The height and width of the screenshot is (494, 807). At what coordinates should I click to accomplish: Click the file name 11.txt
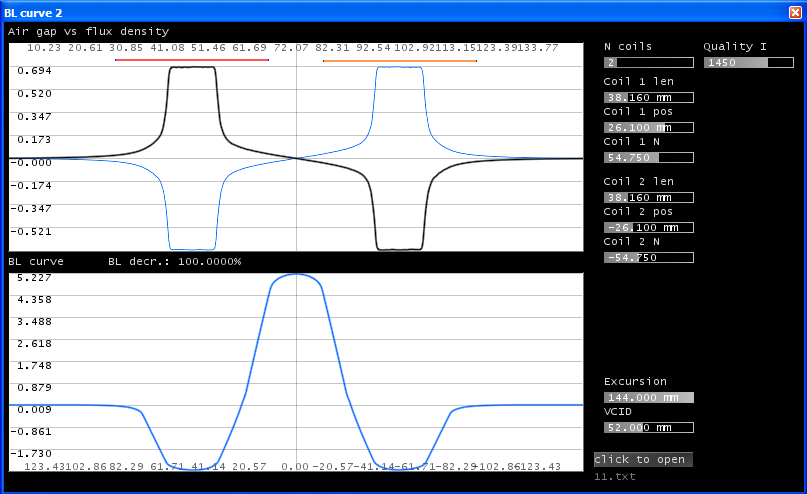click(615, 477)
